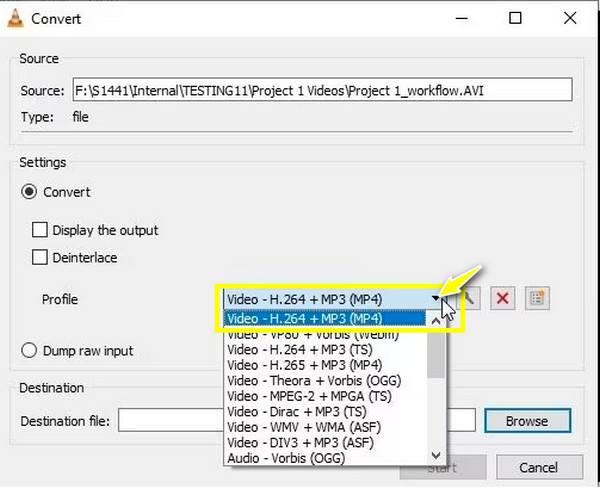Click the Source path field

(323, 90)
